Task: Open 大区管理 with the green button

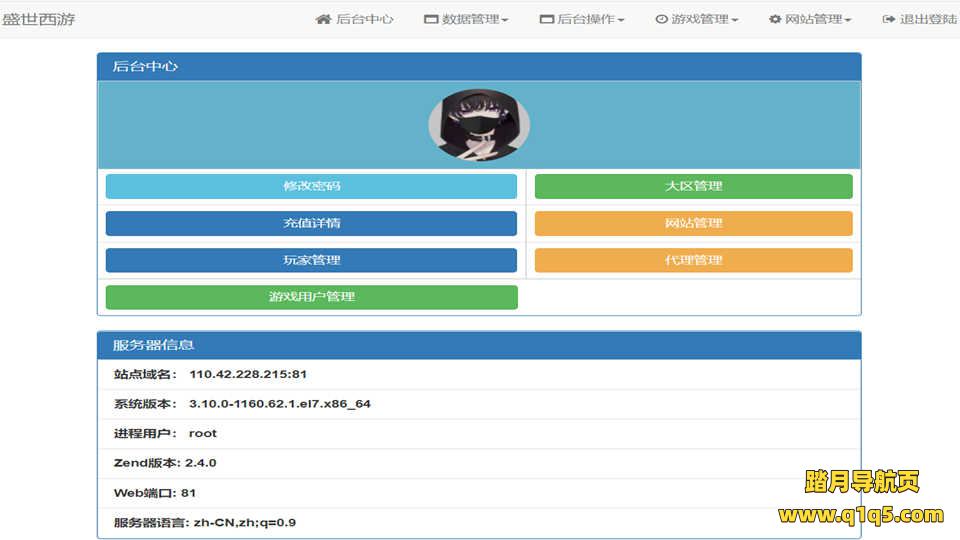Action: pyautogui.click(x=693, y=186)
